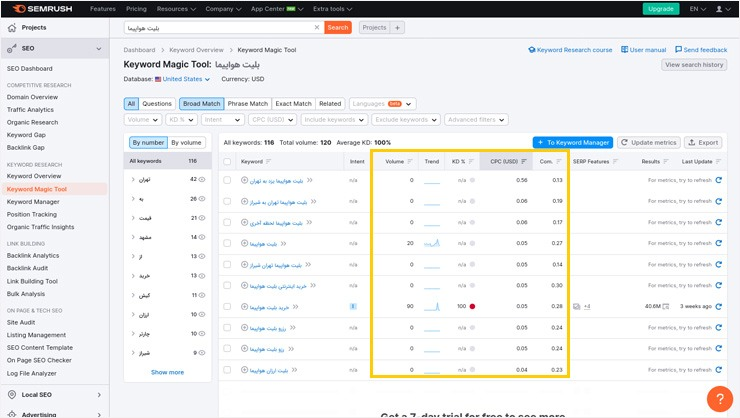Toggle eye icon for the 21-keyword group

202,218
